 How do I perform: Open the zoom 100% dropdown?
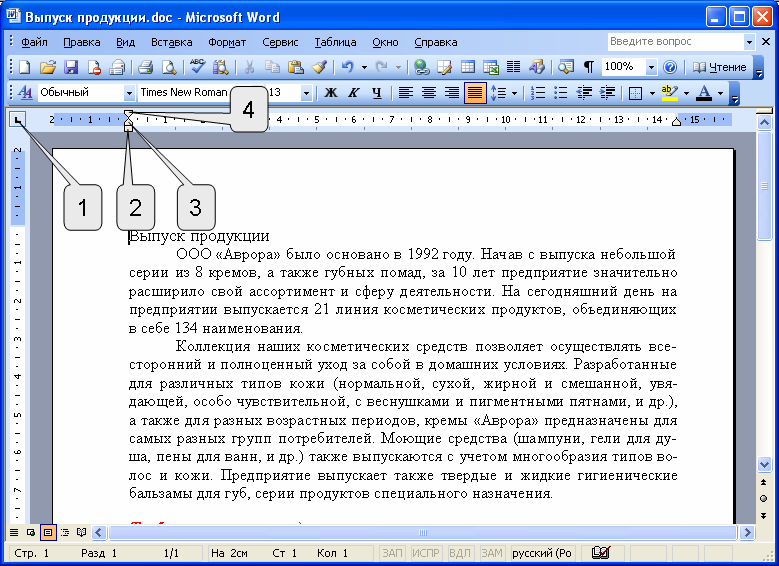coord(651,67)
